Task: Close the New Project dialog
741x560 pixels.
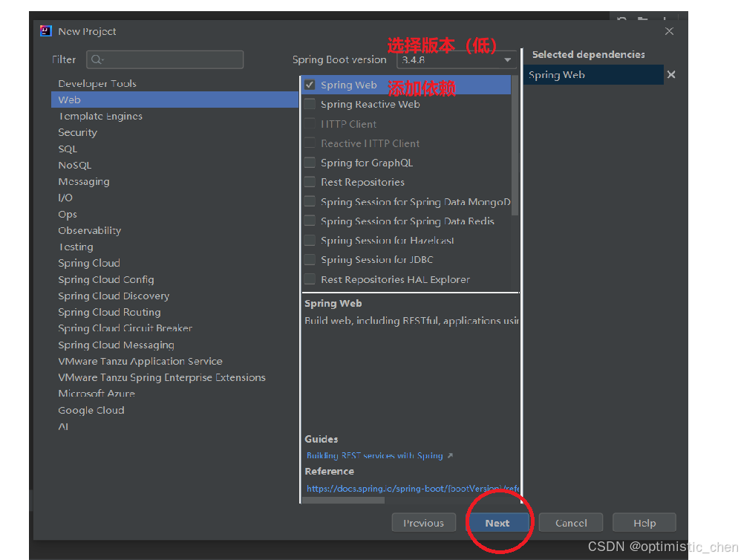Action: pos(669,31)
